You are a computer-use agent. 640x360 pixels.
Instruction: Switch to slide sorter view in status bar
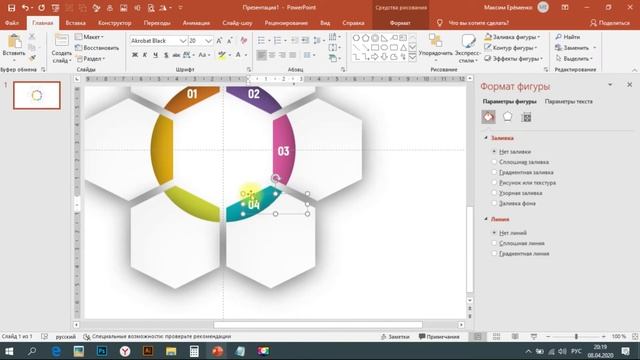[x=496, y=337]
